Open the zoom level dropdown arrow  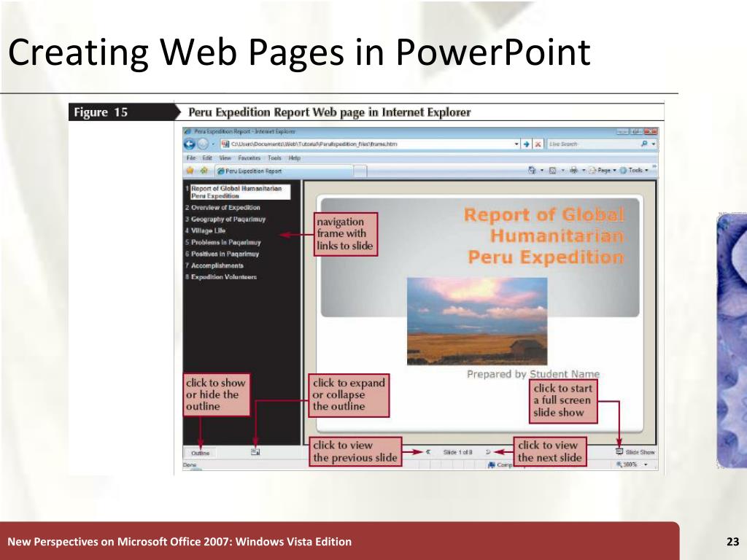[x=646, y=464]
